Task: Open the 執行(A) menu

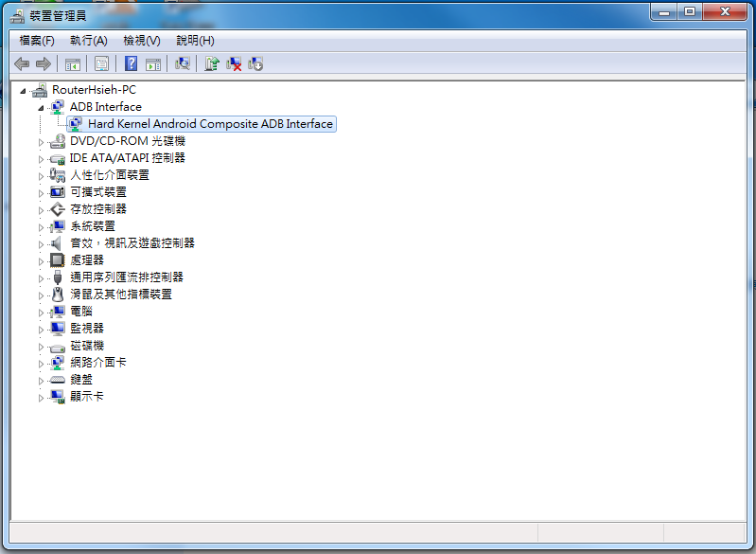Action: coord(89,41)
